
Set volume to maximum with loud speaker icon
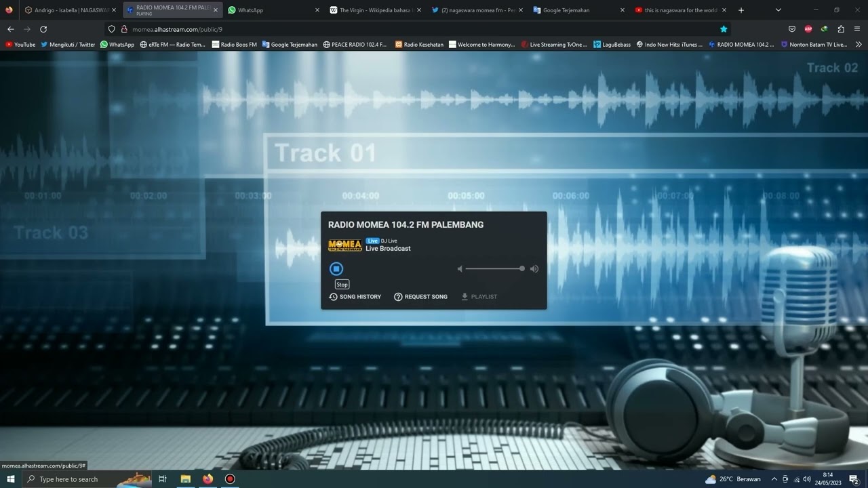(534, 269)
